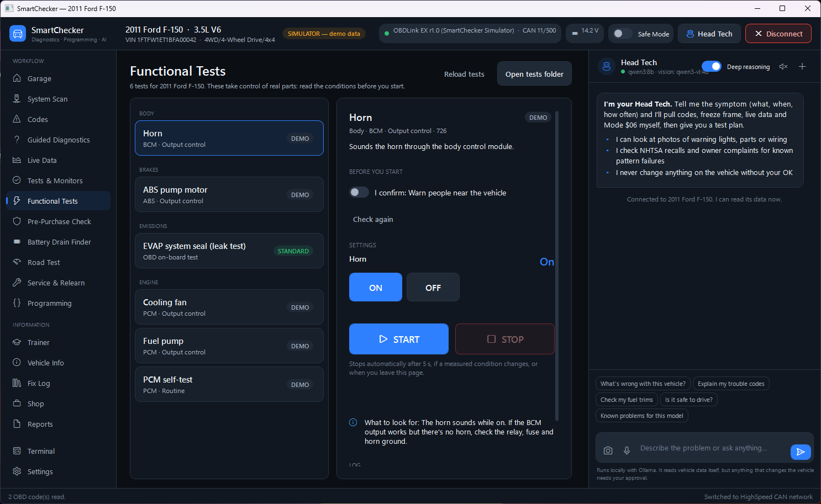Disable the Deep reasoning toggle
Image resolution: width=821 pixels, height=504 pixels.
712,66
